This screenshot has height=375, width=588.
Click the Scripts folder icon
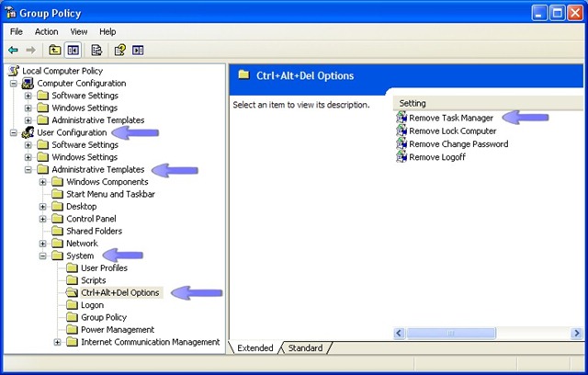(72, 280)
